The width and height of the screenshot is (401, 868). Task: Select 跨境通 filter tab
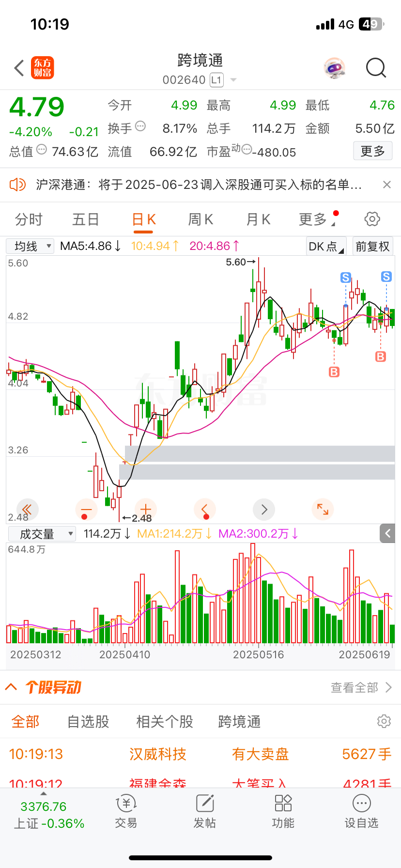point(239,722)
